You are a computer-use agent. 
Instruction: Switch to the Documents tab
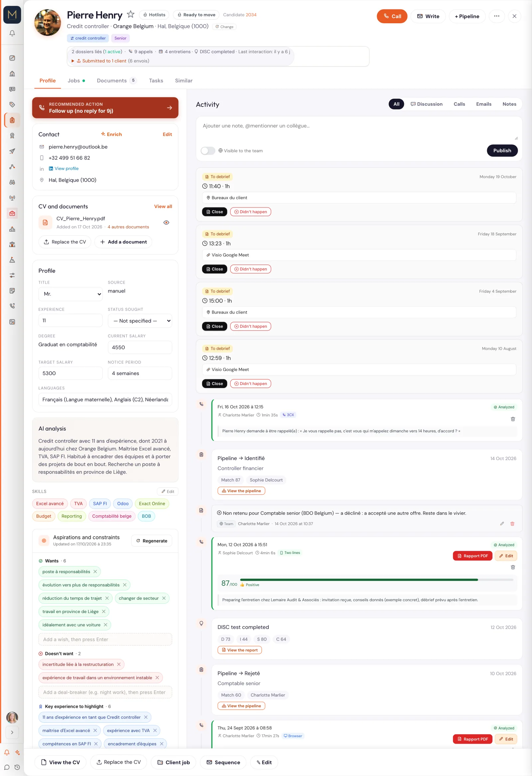116,80
